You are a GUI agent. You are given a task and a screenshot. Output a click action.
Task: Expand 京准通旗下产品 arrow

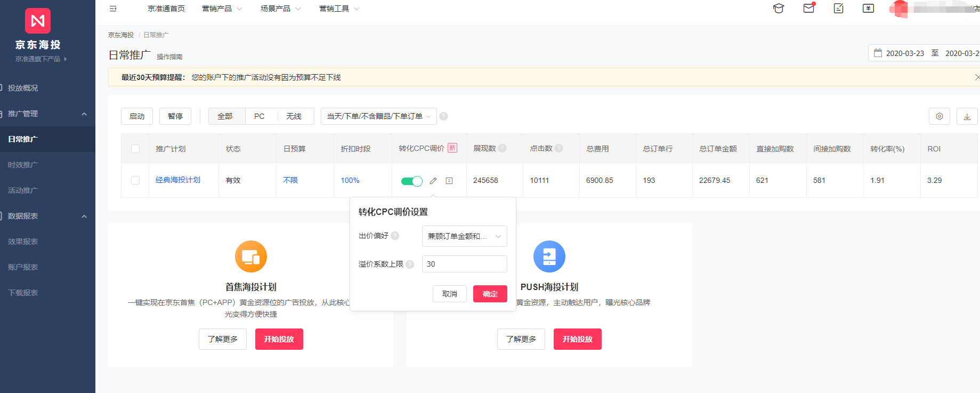click(66, 59)
